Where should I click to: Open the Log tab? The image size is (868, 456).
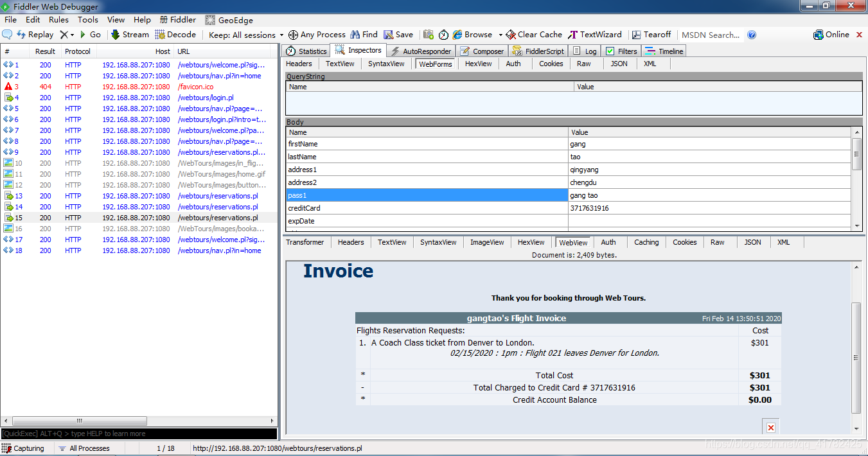pos(585,51)
